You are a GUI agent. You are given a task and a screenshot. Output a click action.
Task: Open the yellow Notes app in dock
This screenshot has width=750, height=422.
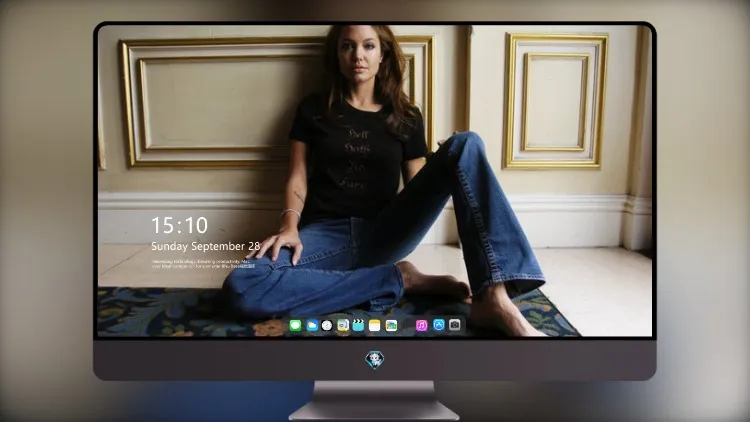pyautogui.click(x=375, y=325)
